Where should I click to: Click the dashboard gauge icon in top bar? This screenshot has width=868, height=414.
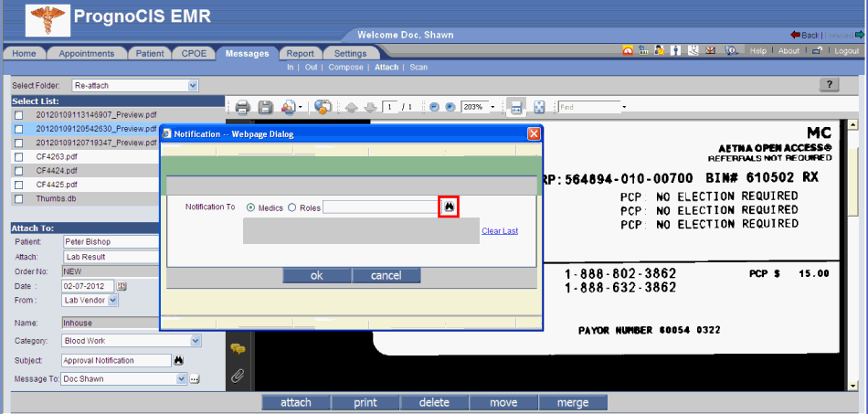(x=628, y=50)
